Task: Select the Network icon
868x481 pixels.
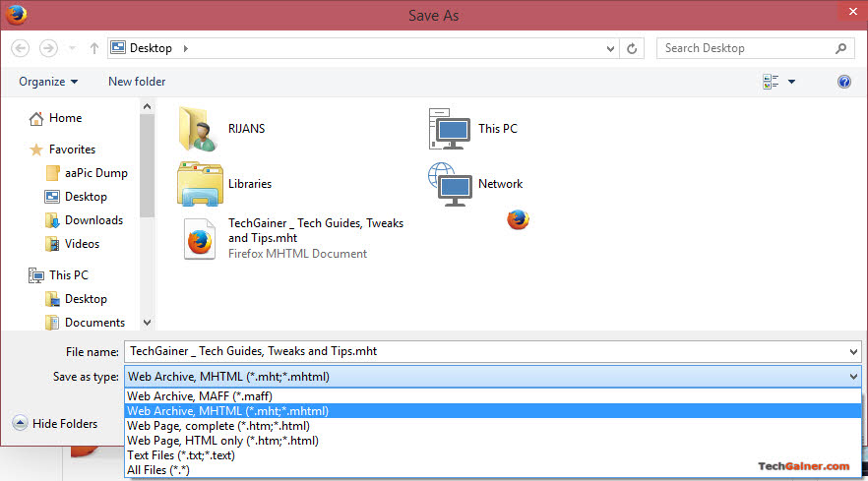Action: click(450, 184)
